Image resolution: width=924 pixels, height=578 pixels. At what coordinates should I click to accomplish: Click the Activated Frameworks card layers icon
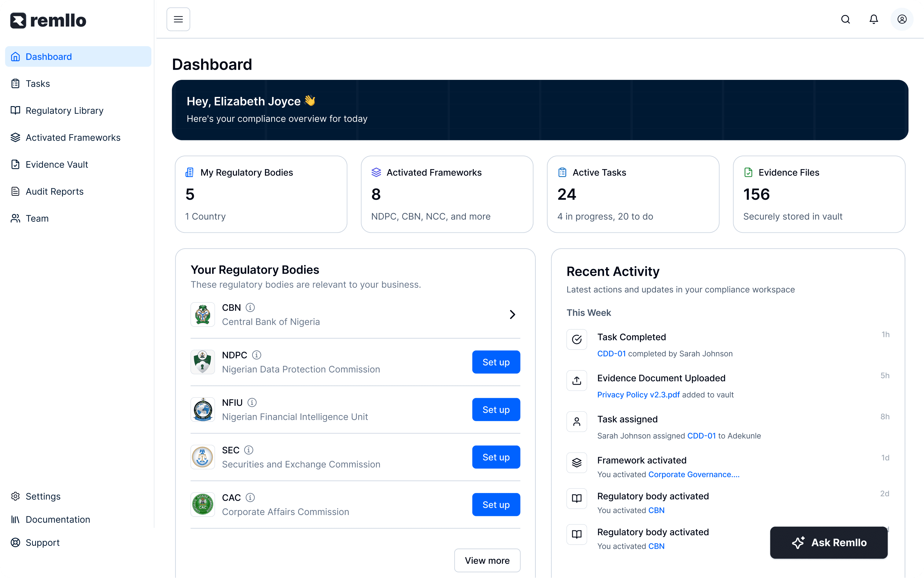376,172
